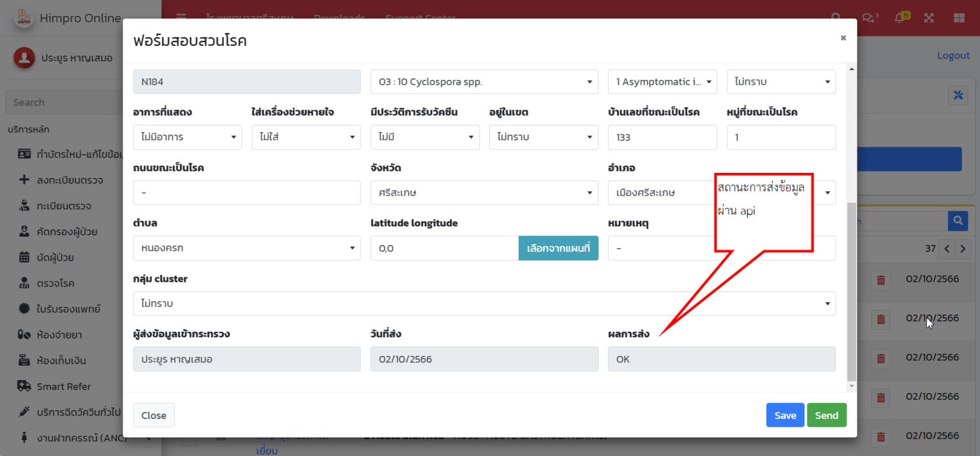
Task: Open ห้องจ่ายยา in sidebar menu
Action: pos(59,335)
